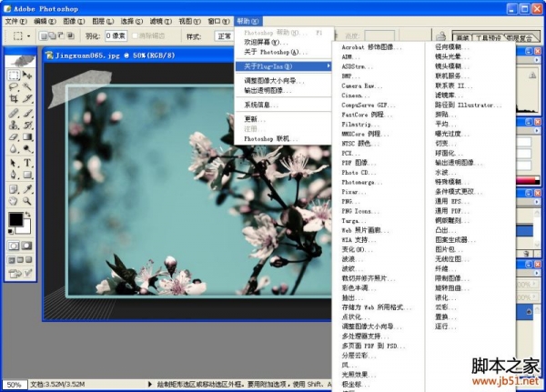Open the 样式 dropdown showing 正常
Image resolution: width=546 pixels, height=392 pixels.
click(x=225, y=35)
